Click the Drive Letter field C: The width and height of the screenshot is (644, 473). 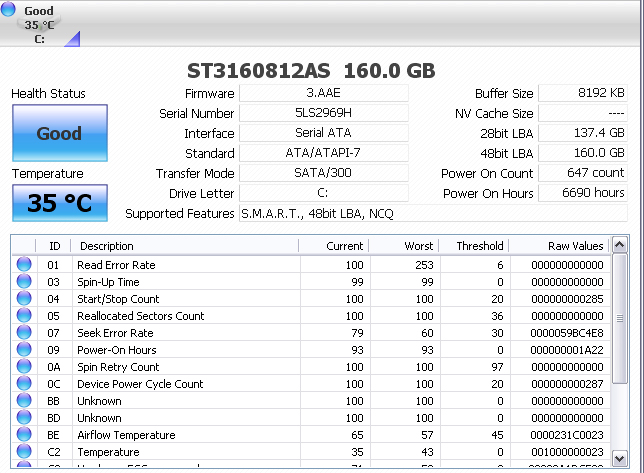[324, 193]
